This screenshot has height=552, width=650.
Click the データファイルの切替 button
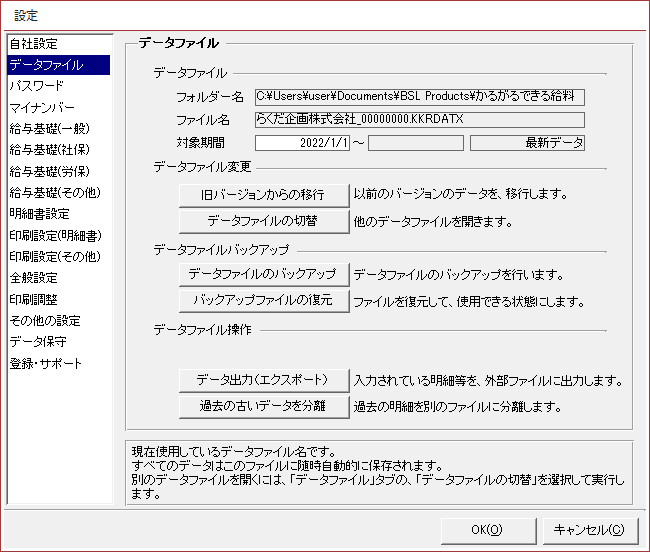(x=264, y=221)
